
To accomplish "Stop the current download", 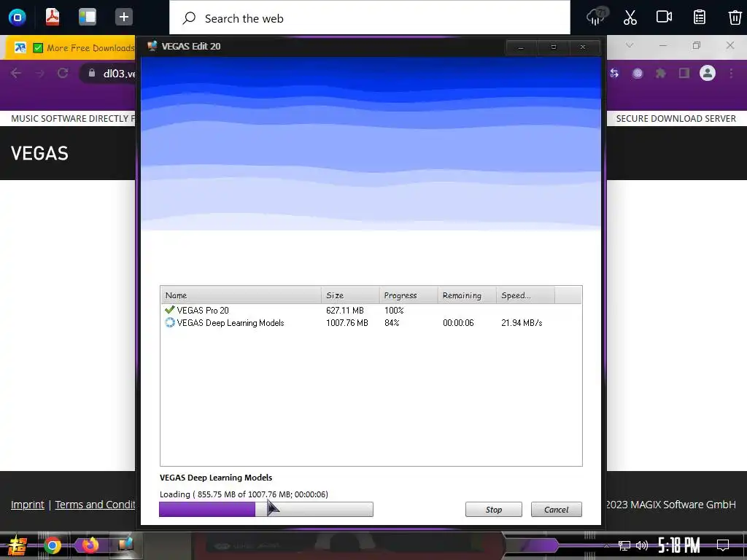I will 494,510.
